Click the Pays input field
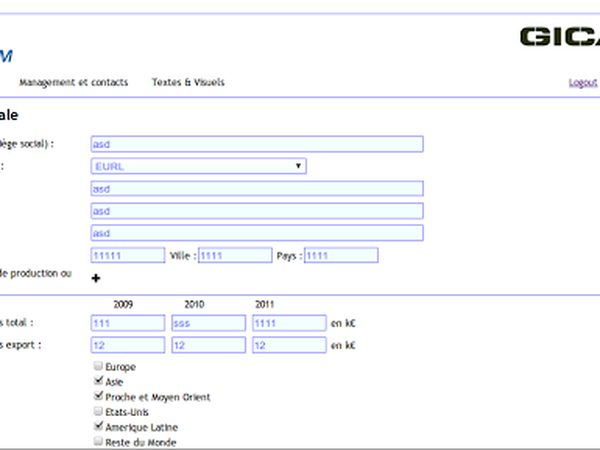The image size is (600, 450). point(341,255)
